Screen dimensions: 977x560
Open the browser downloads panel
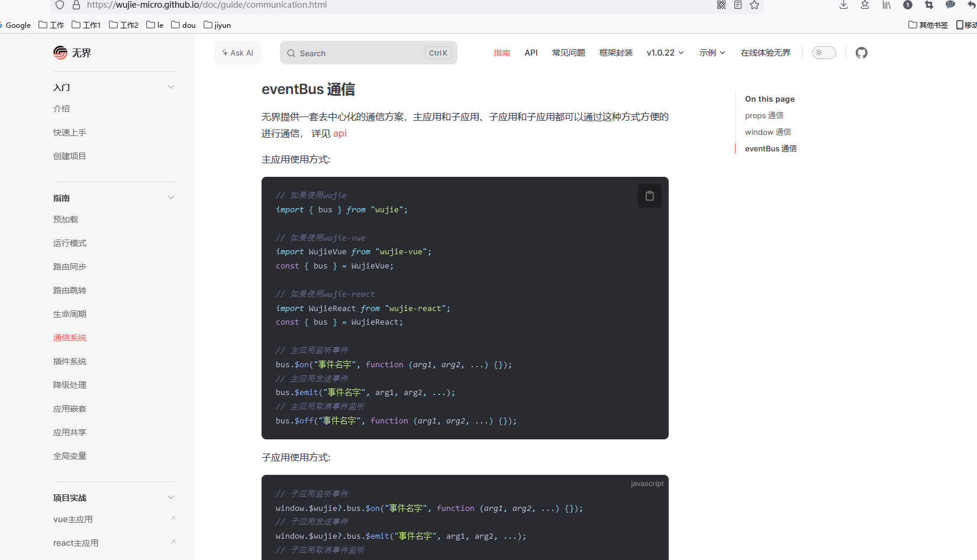pyautogui.click(x=843, y=5)
